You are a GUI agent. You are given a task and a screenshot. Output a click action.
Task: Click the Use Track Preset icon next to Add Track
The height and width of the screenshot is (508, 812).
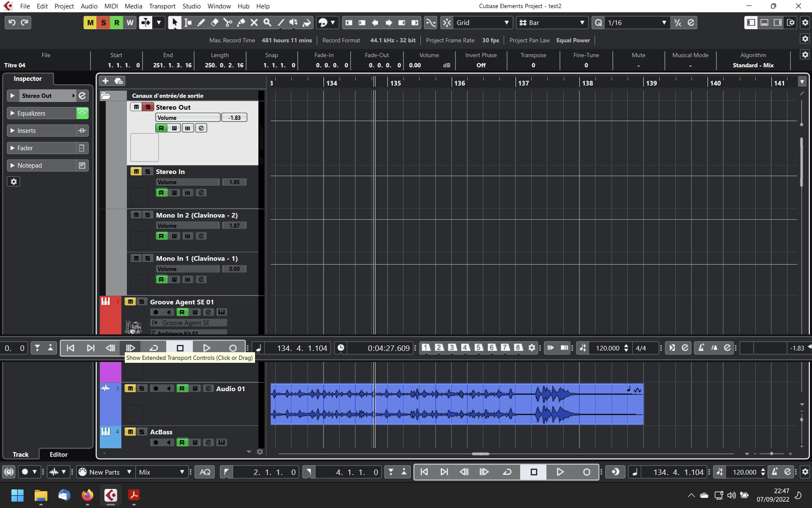[x=119, y=81]
